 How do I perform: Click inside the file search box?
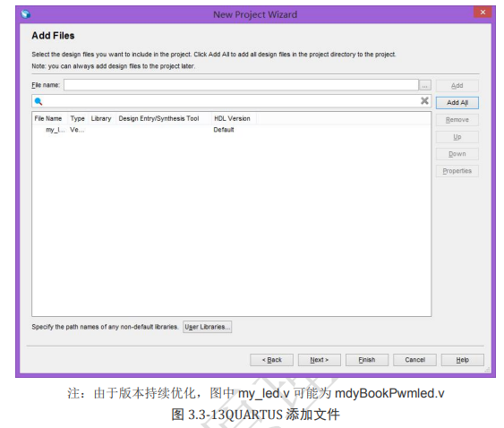(232, 101)
